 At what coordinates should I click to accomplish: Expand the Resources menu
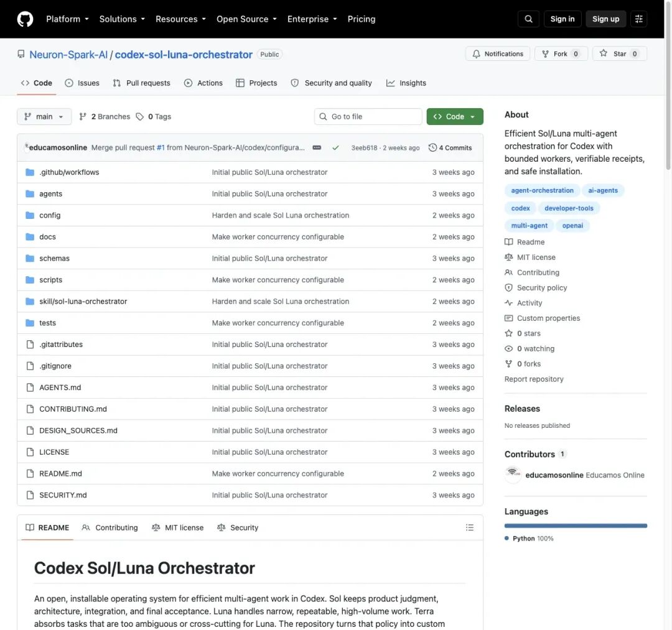(x=180, y=19)
